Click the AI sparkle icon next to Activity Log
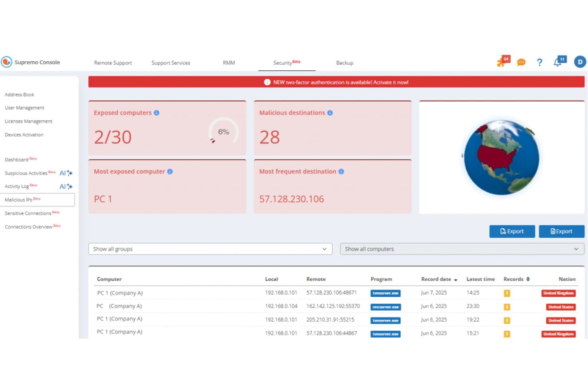Viewport: 588px width, 392px height. coord(66,187)
